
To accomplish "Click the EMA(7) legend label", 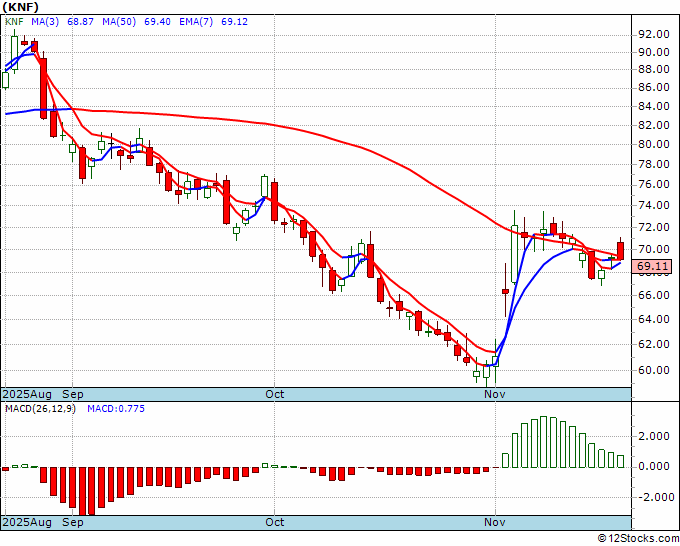I will point(196,21).
